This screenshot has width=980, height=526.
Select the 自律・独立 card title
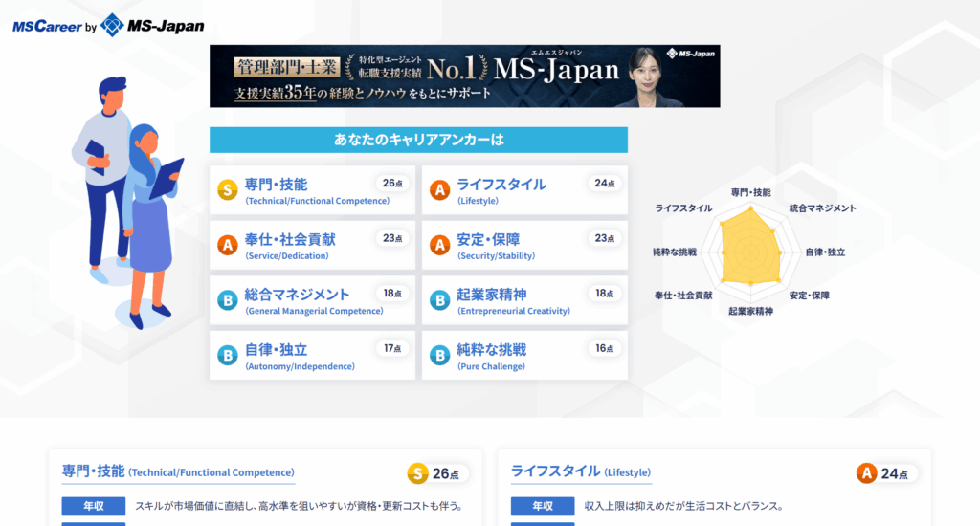(276, 349)
